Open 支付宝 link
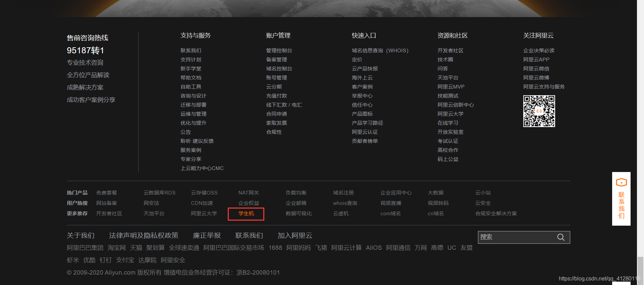This screenshot has width=644, height=285. click(125, 260)
